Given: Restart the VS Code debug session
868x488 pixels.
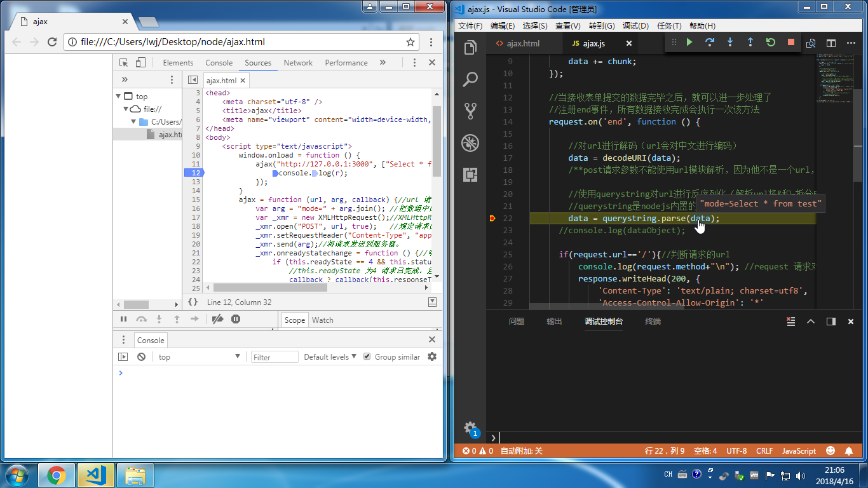Looking at the screenshot, I should pos(771,43).
